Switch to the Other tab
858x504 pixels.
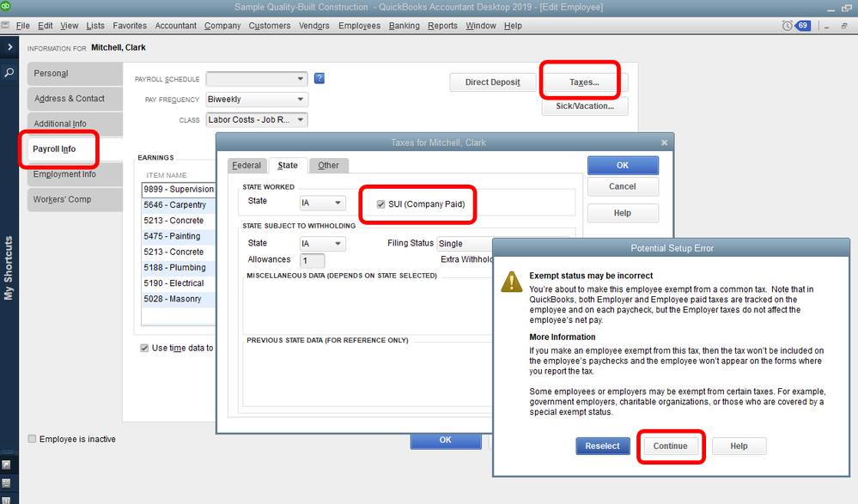[328, 165]
